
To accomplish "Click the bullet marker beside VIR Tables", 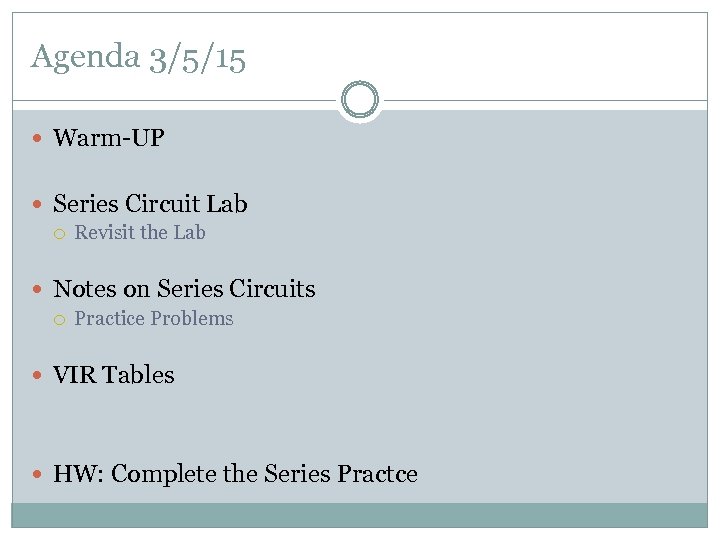I will [x=38, y=376].
